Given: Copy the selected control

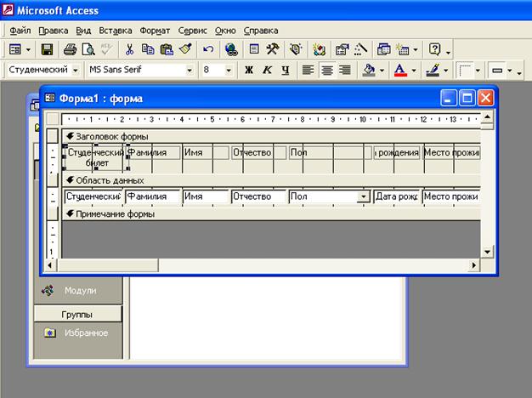Looking at the screenshot, I should (x=148, y=49).
